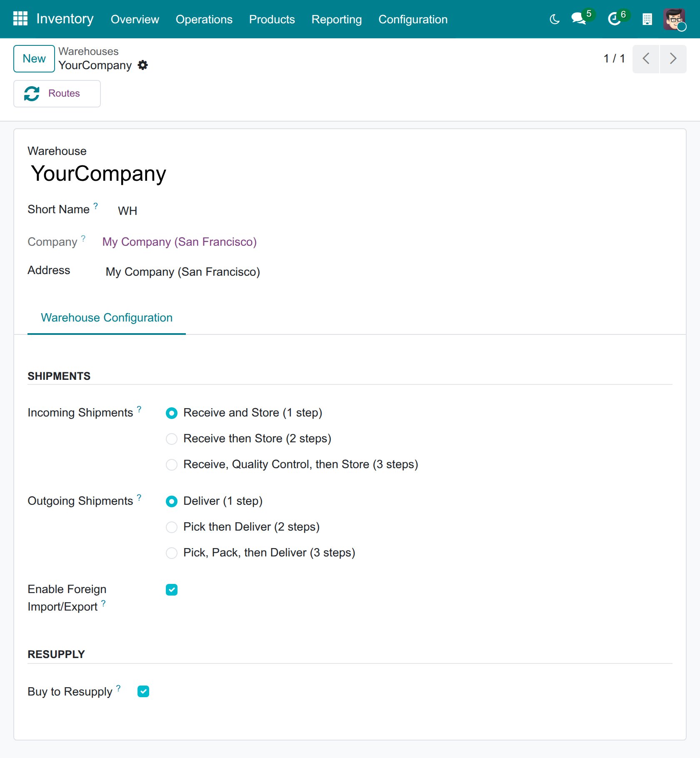Show help tooltip for Enable Foreign Import/Export

click(103, 603)
